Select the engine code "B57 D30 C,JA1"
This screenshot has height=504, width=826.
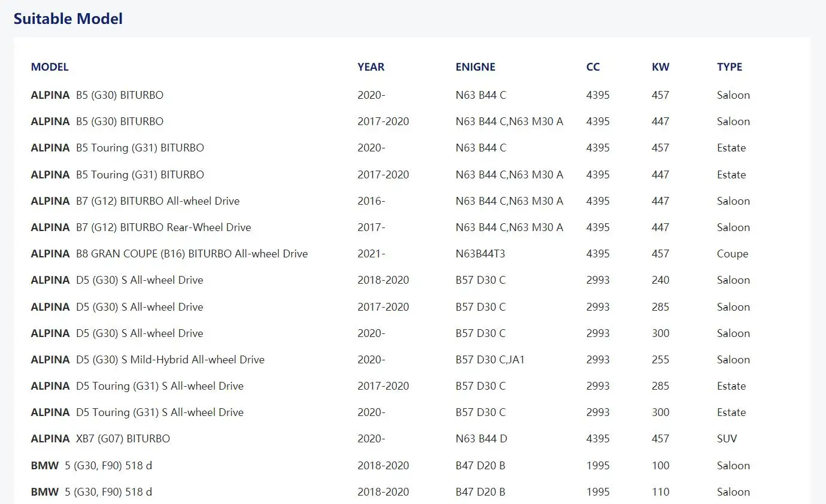490,360
